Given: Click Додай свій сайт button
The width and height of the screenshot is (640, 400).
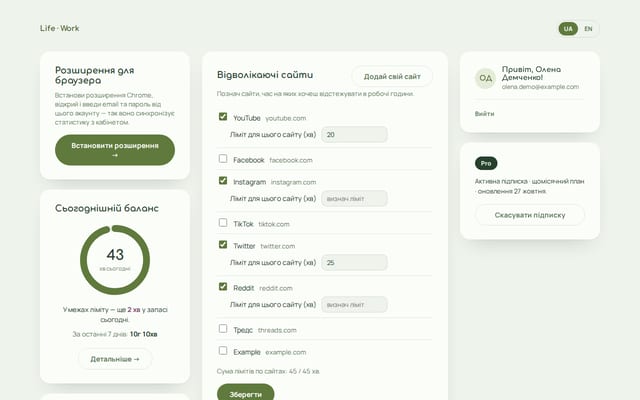Looking at the screenshot, I should (x=392, y=76).
